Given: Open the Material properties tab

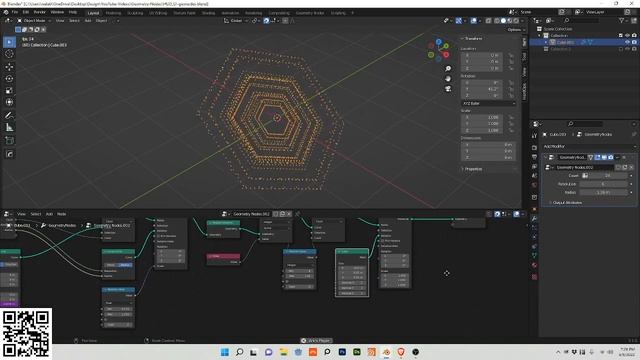Looking at the screenshot, I should click(x=534, y=265).
